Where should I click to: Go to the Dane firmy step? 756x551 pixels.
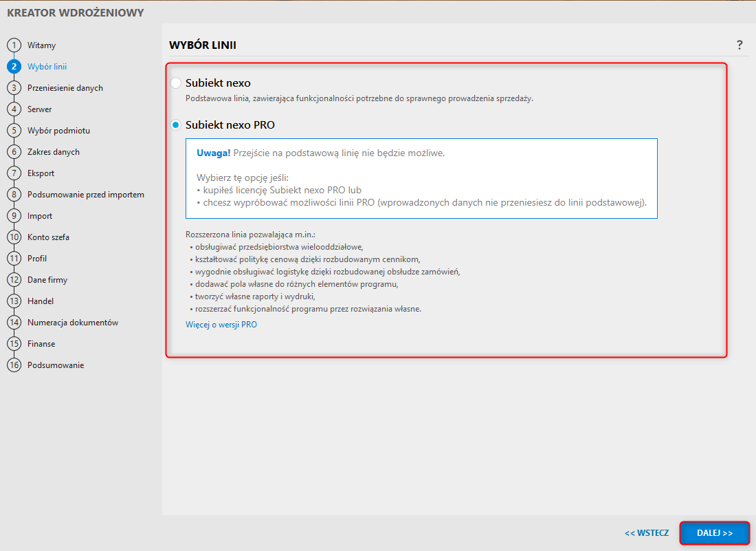(47, 280)
